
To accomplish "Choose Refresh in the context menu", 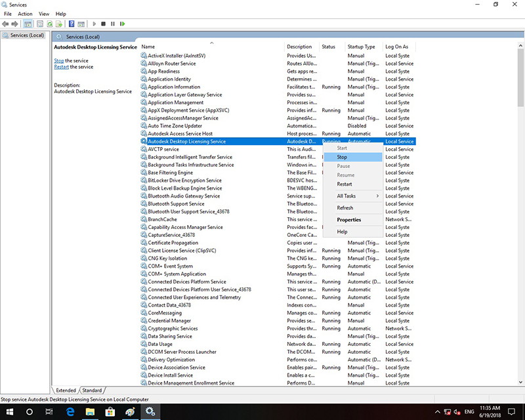I will point(353,208).
